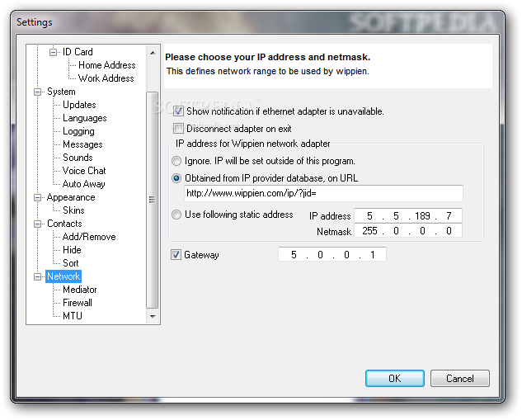Image resolution: width=522 pixels, height=420 pixels.
Task: Open the Voice Chat settings page
Action: [84, 171]
